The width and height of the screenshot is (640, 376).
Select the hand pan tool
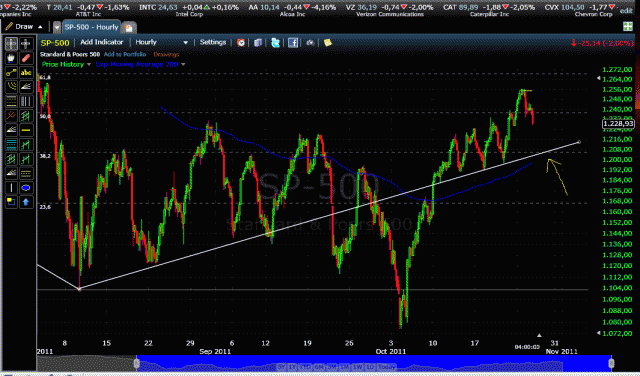(x=11, y=58)
